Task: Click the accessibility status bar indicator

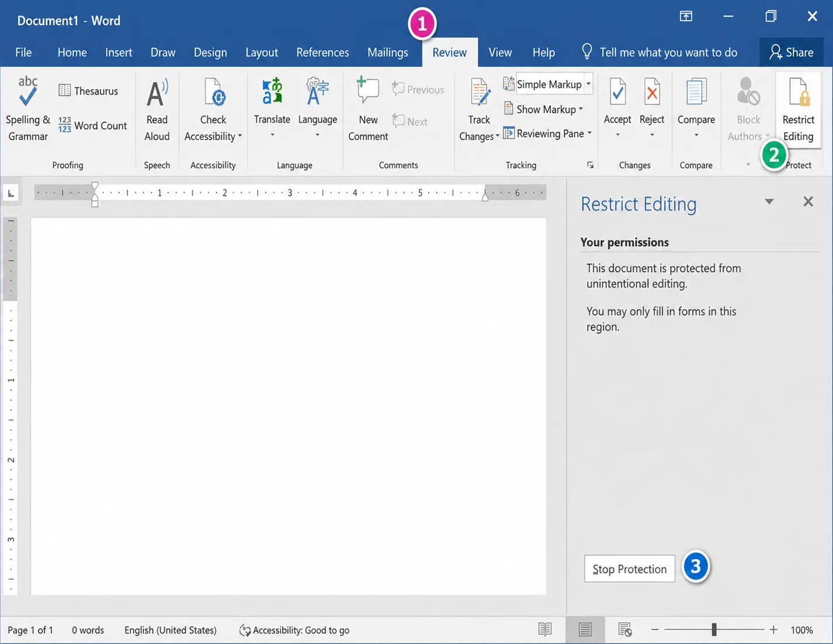Action: pyautogui.click(x=294, y=630)
